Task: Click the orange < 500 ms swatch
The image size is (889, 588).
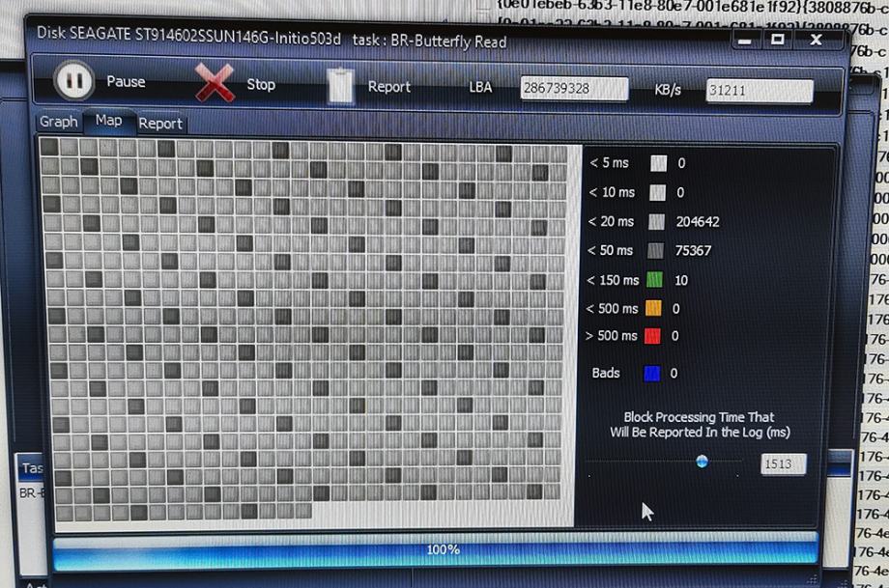Action: click(653, 308)
